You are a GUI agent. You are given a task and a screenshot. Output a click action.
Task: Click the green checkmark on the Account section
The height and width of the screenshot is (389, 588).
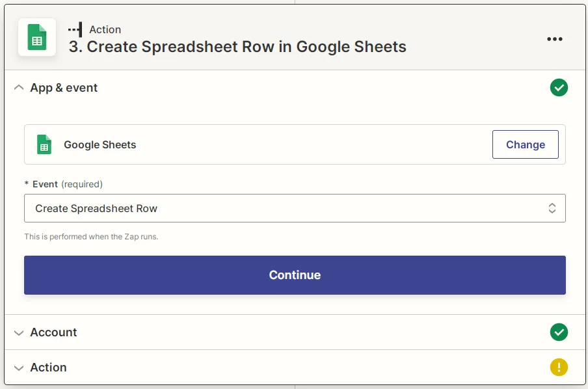559,332
